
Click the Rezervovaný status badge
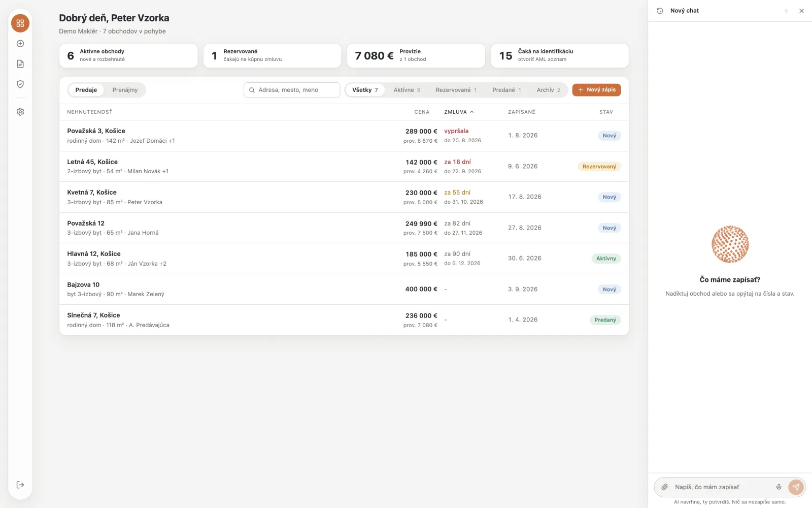tap(599, 167)
